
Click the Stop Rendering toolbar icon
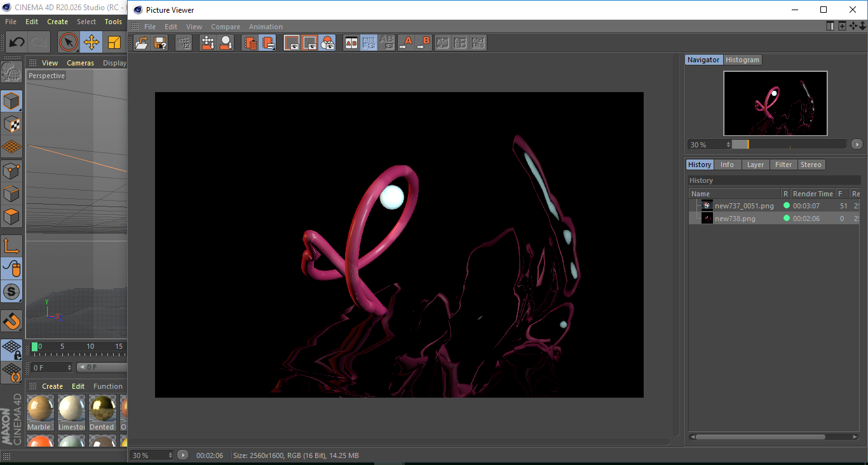tap(184, 43)
